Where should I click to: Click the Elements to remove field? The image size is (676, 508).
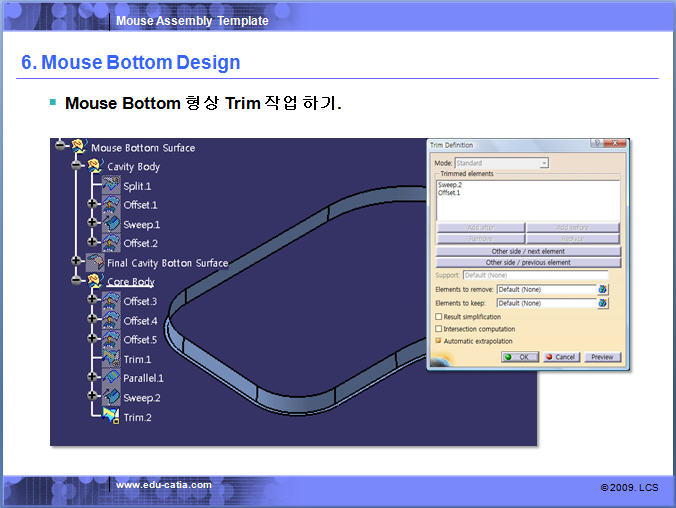[x=545, y=289]
